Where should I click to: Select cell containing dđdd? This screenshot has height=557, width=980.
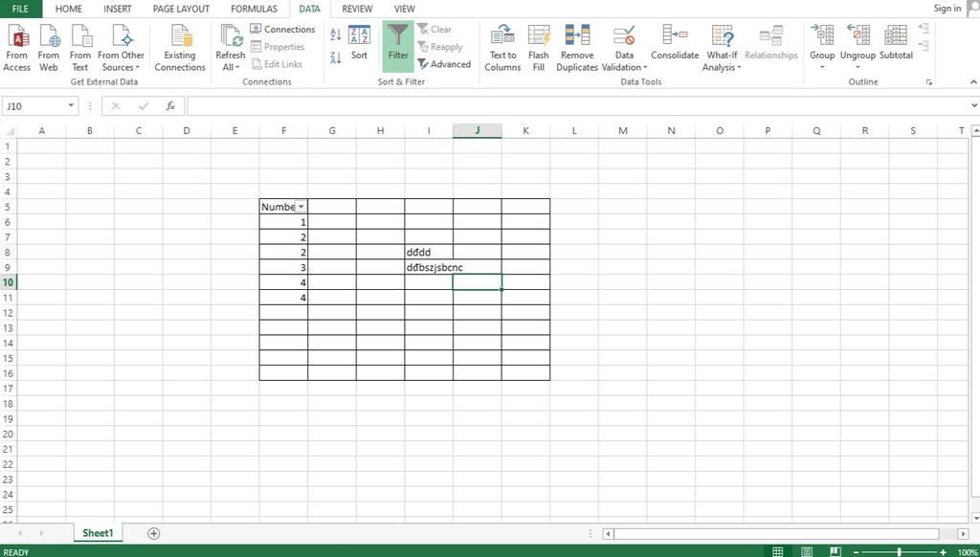point(429,252)
